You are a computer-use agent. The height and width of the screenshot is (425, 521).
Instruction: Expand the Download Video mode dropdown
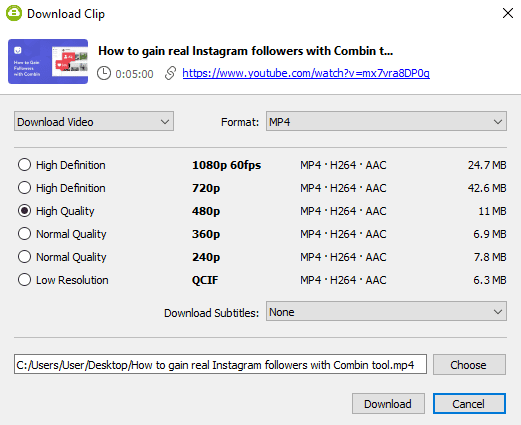(x=94, y=121)
